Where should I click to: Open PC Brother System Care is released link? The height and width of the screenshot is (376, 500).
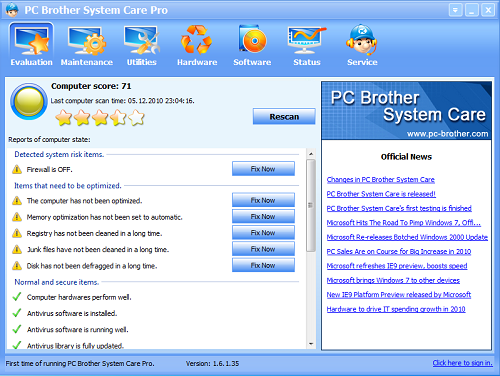pyautogui.click(x=381, y=194)
